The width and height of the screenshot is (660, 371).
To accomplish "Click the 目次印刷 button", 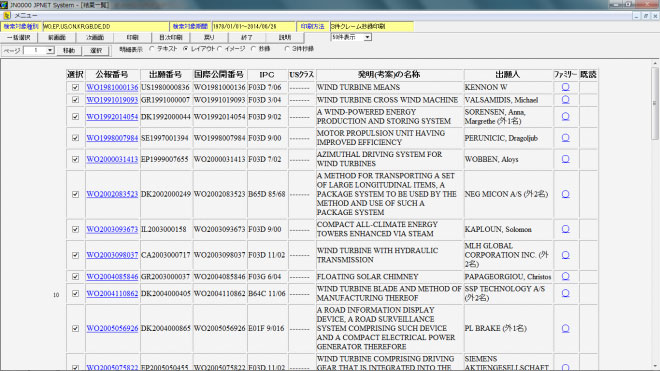I will 171,37.
